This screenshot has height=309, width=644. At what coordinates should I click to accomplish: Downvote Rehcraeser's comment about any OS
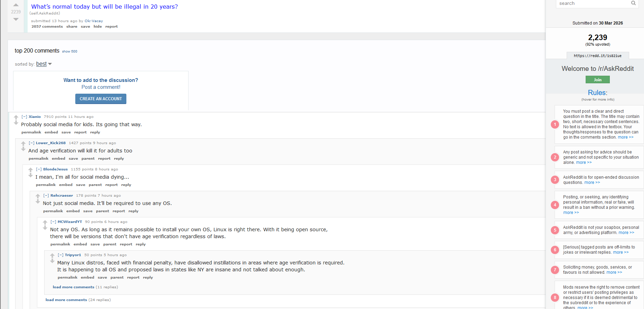point(38,202)
